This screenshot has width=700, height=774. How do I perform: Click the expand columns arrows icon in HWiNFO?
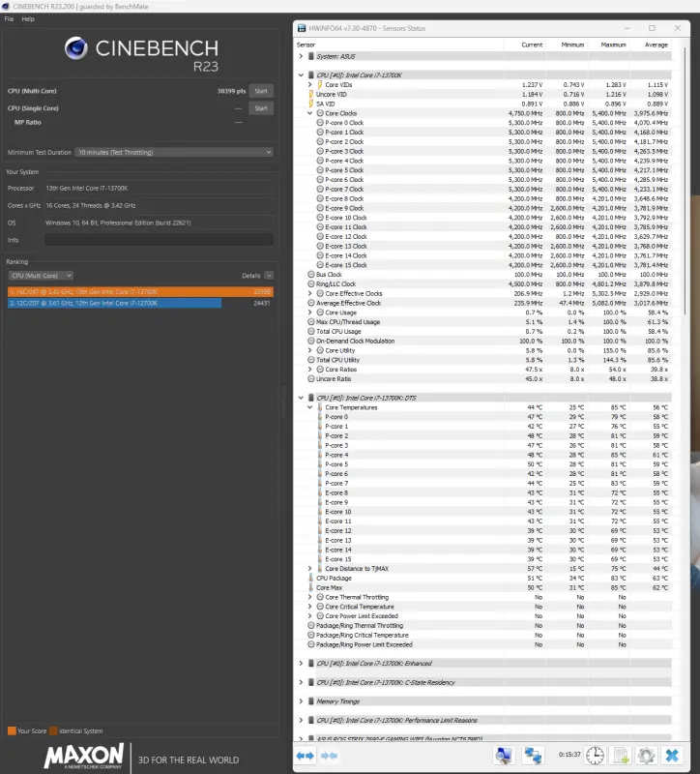(305, 756)
